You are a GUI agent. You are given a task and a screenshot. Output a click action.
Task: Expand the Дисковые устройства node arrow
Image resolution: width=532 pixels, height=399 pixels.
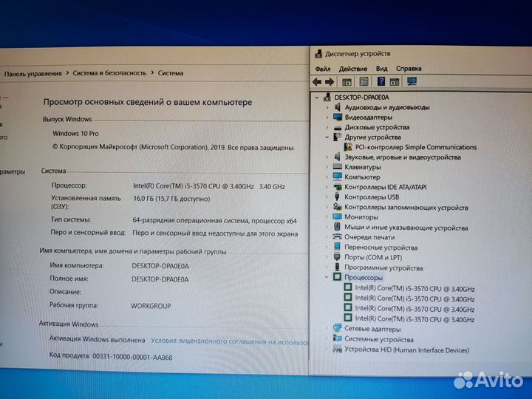tap(327, 128)
